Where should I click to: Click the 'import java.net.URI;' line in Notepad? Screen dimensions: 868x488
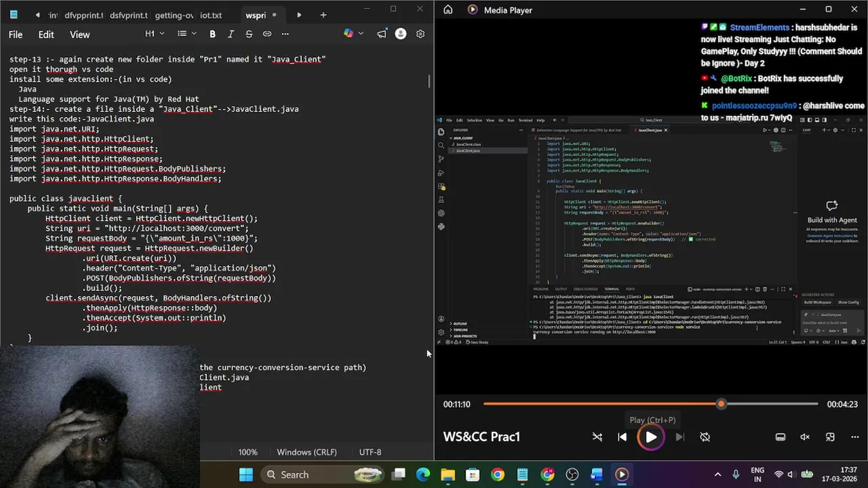point(54,129)
